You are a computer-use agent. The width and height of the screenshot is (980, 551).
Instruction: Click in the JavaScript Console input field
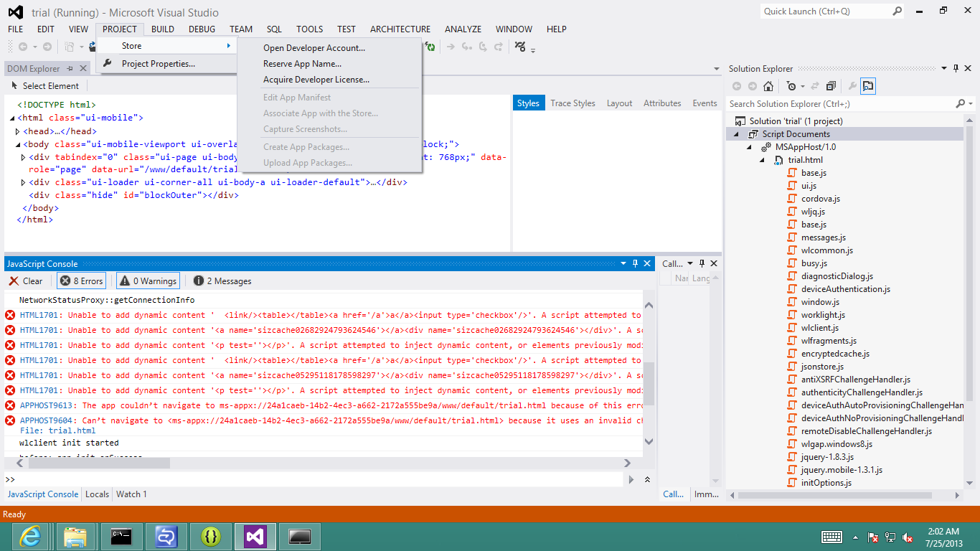click(316, 479)
